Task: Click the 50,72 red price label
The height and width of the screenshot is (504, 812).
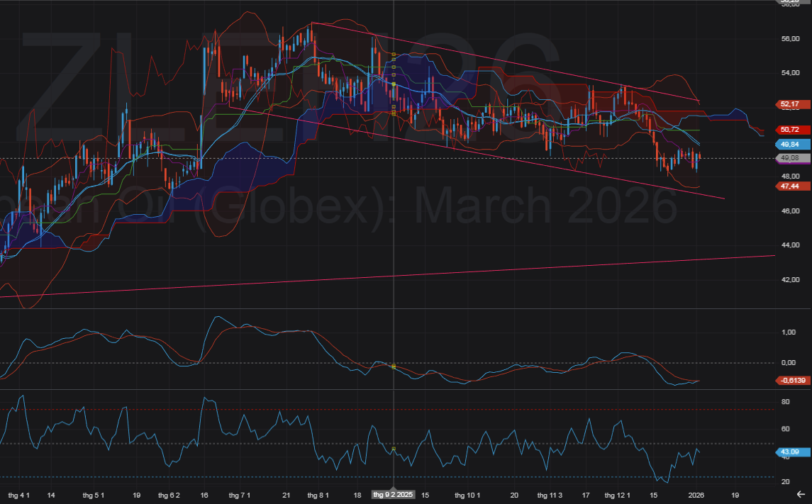Action: [x=789, y=130]
